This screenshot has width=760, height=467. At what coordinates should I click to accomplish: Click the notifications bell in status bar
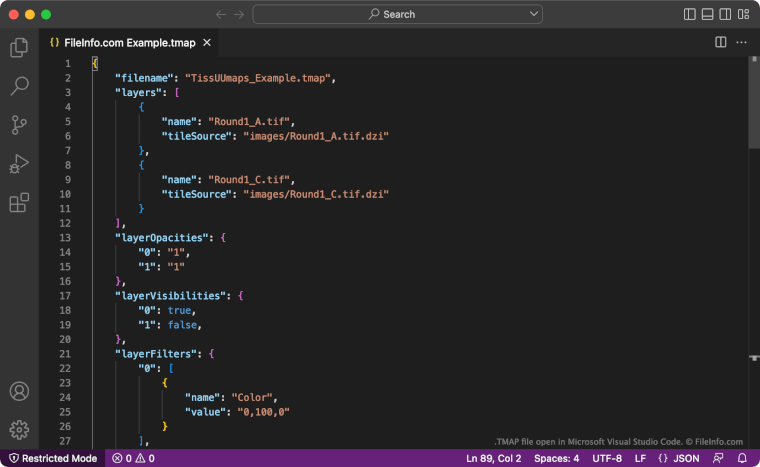[742, 458]
